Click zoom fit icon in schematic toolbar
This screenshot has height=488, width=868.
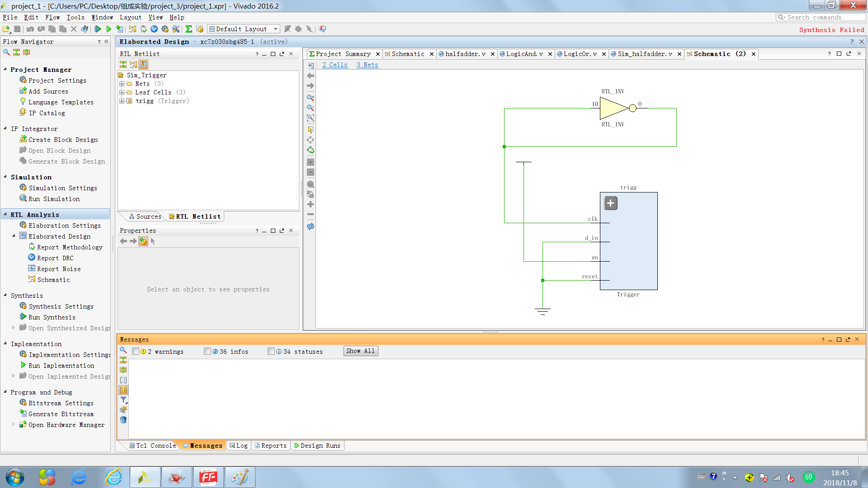310,118
